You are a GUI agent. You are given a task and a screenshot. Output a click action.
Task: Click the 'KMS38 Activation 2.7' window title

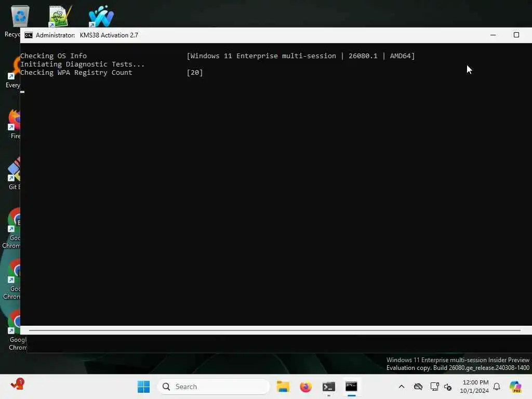[109, 35]
